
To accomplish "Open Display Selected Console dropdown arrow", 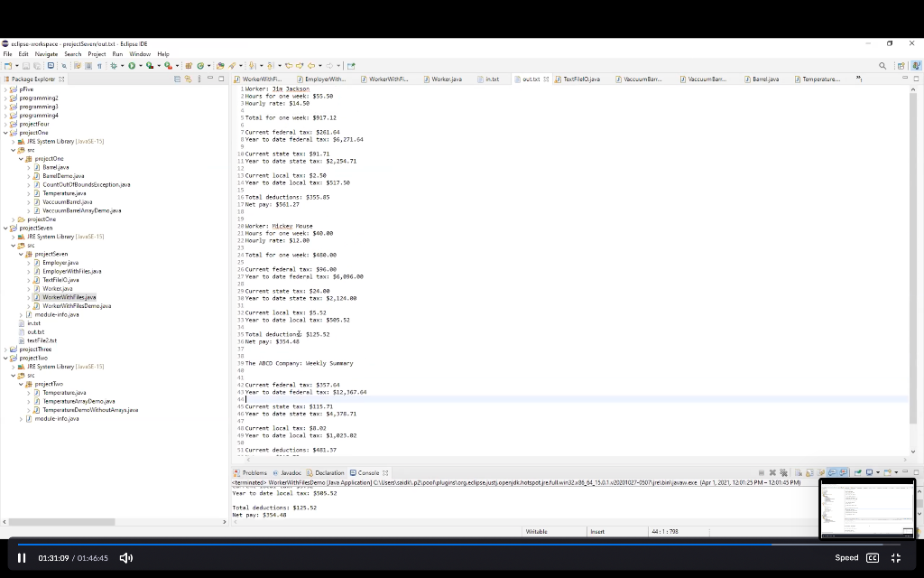I will pyautogui.click(x=878, y=472).
